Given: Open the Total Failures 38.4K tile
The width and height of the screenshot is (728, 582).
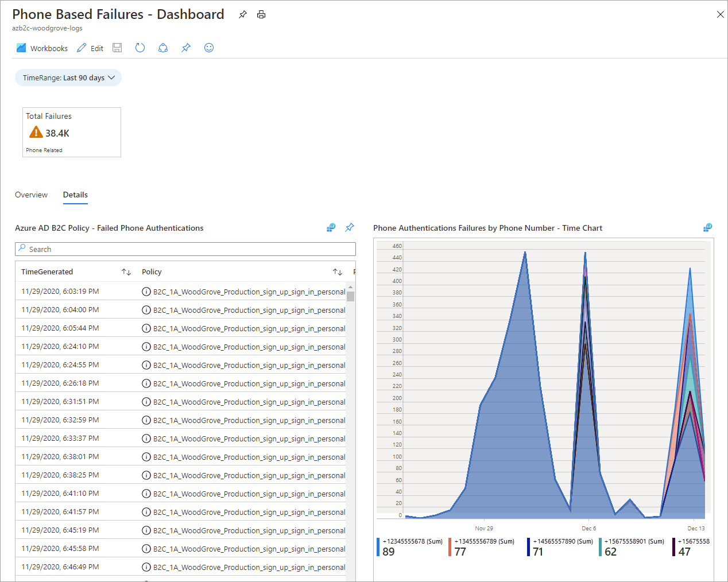Looking at the screenshot, I should [72, 132].
